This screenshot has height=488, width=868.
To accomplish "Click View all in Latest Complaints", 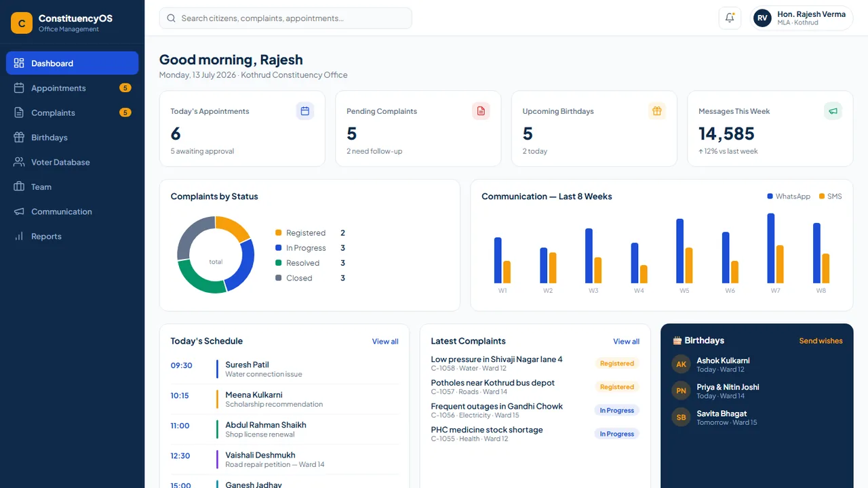I will tap(626, 342).
